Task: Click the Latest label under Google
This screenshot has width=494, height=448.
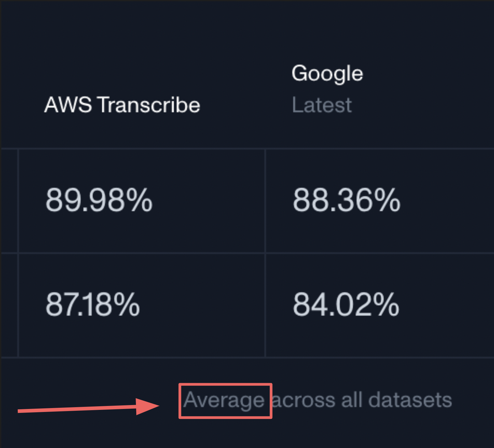Action: [x=322, y=105]
